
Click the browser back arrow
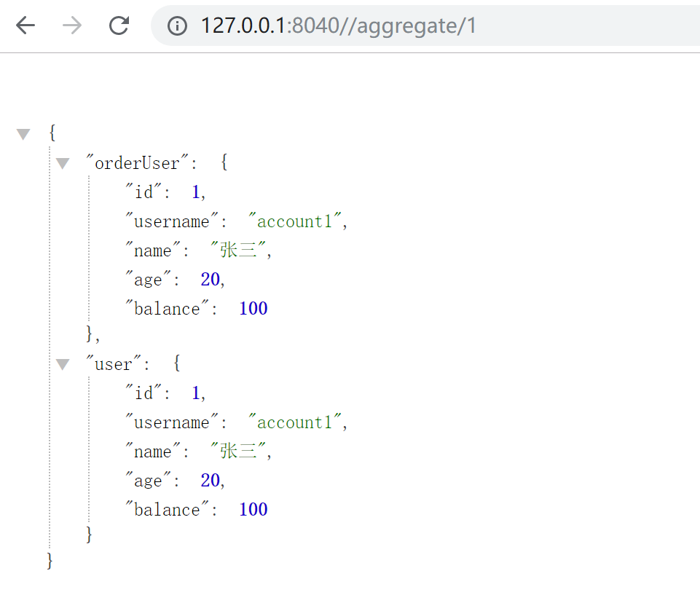[25, 26]
